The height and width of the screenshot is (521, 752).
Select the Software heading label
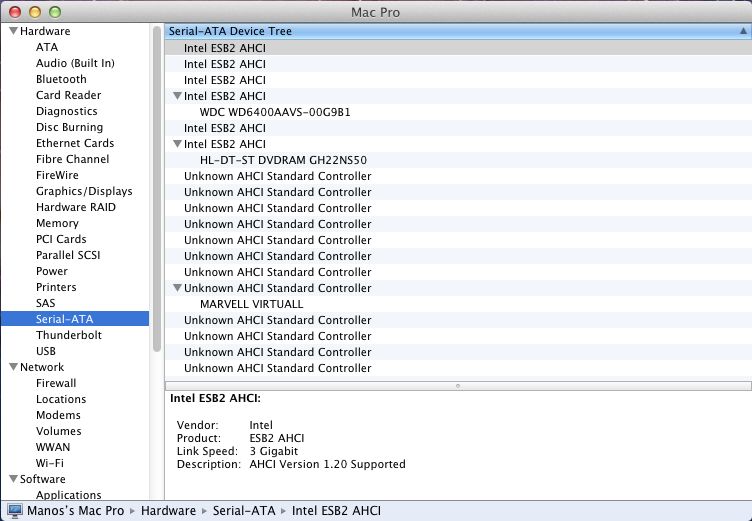pyautogui.click(x=43, y=479)
